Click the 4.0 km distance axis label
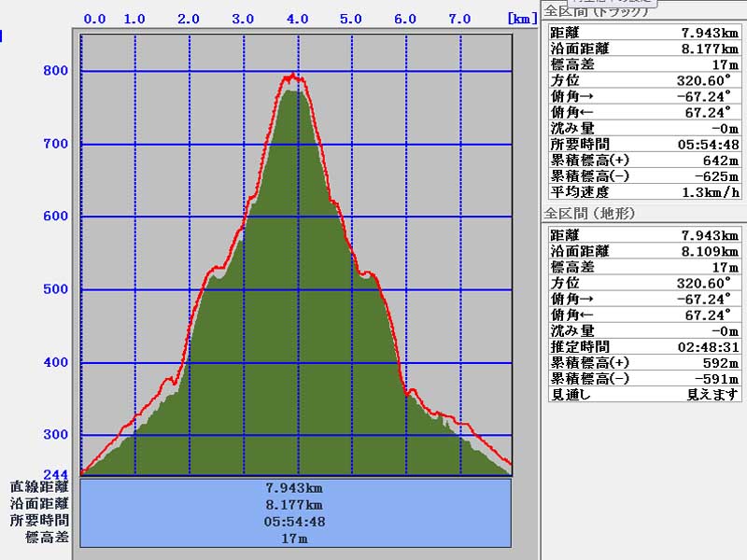 [297, 19]
